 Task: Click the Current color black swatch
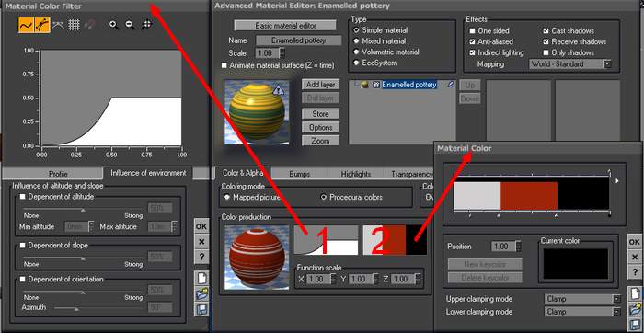575,264
